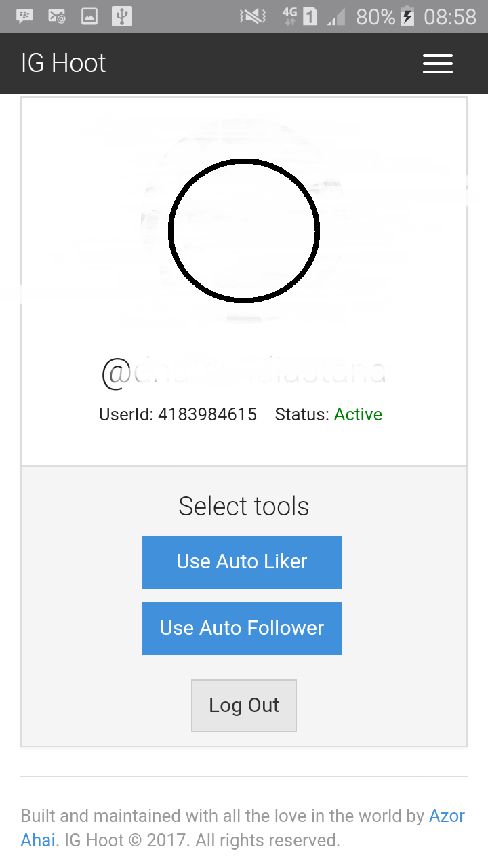Image resolution: width=488 pixels, height=868 pixels.
Task: Tap the 08:58 clock in status bar
Action: 450,16
